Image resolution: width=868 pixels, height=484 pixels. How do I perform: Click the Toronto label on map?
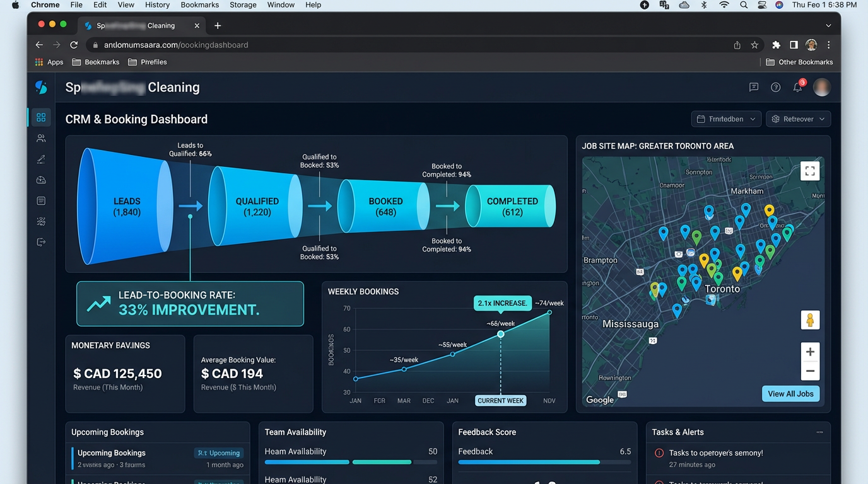pos(722,289)
